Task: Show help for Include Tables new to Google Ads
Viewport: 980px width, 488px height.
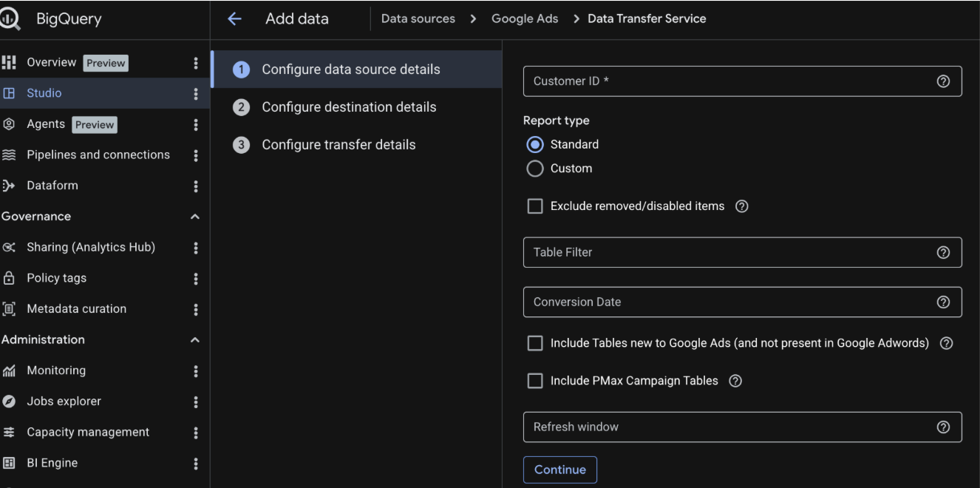Action: point(946,343)
